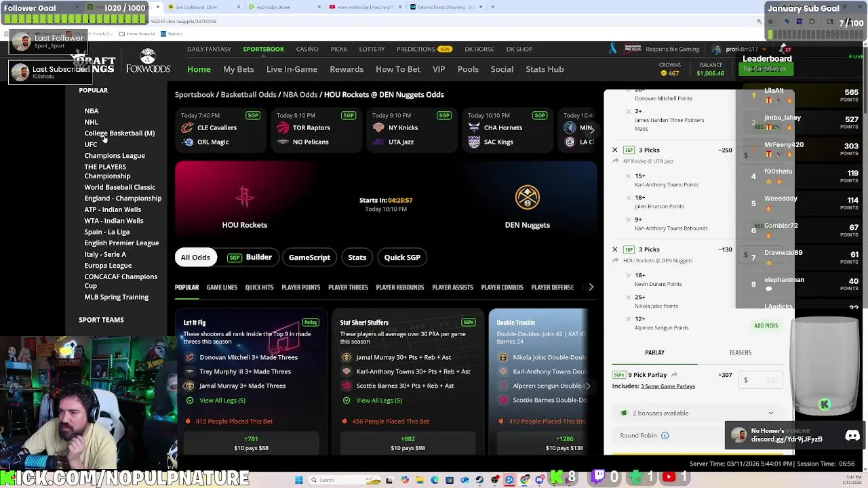This screenshot has height=488, width=868.
Task: Remove the Alperen Sengun 12+ Points pick
Action: (629, 319)
